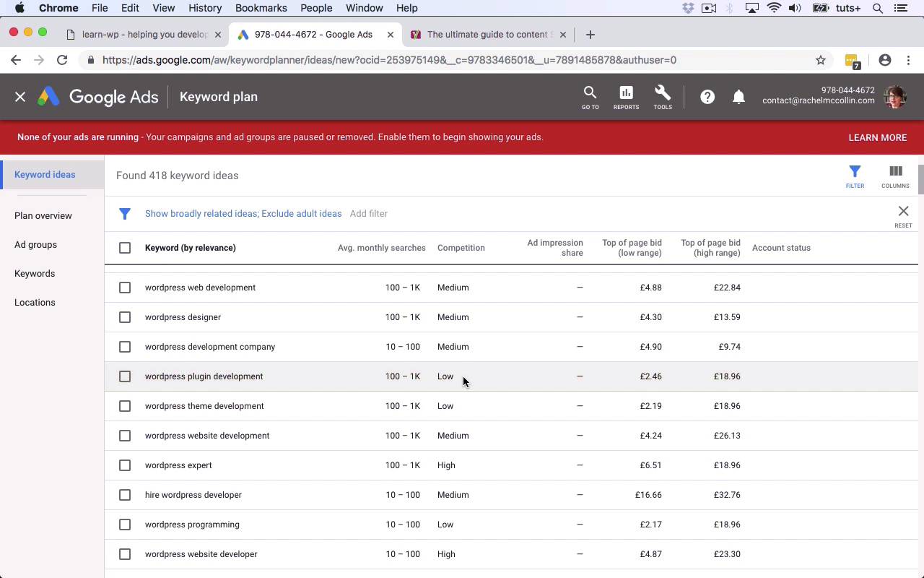Click keyword wordpress expert
924x578 pixels.
click(178, 465)
